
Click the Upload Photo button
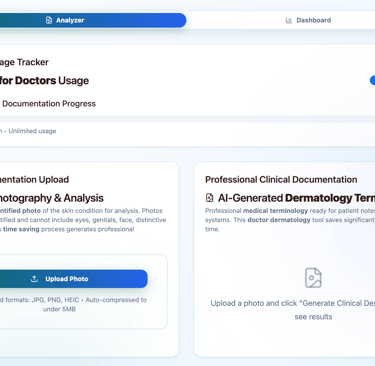pyautogui.click(x=73, y=279)
